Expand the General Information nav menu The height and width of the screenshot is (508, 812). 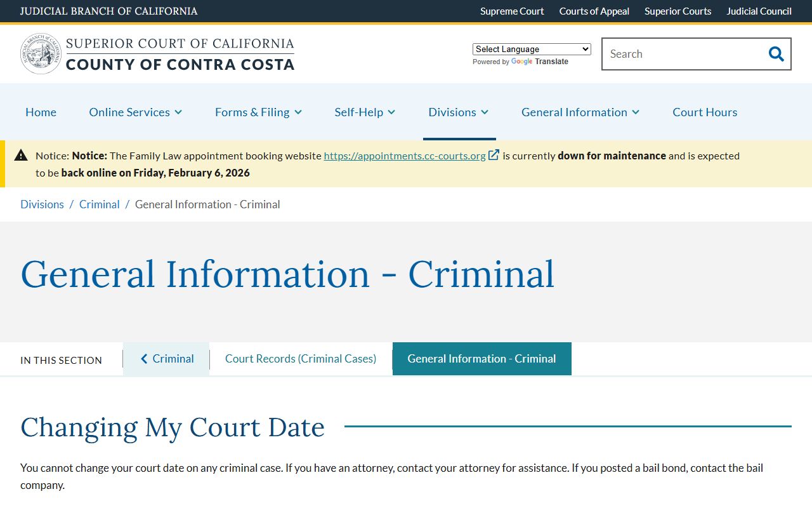(580, 112)
